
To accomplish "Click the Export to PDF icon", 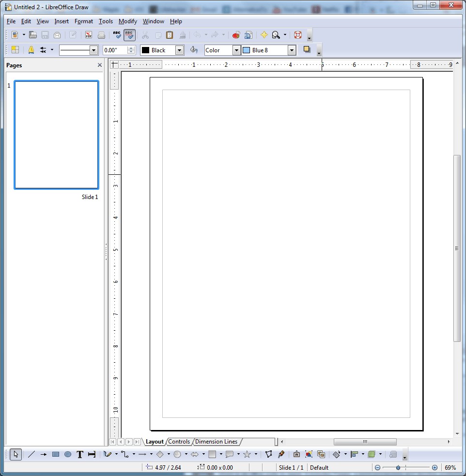I will point(89,35).
